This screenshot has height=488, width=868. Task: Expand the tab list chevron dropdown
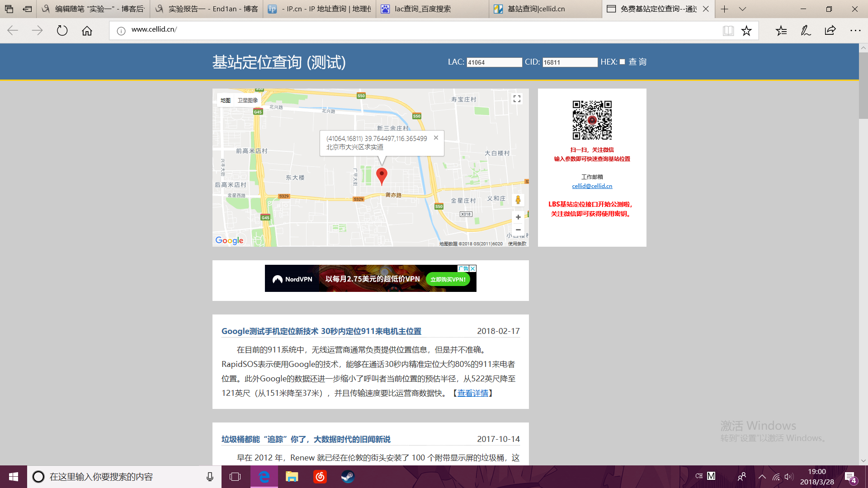pos(742,9)
